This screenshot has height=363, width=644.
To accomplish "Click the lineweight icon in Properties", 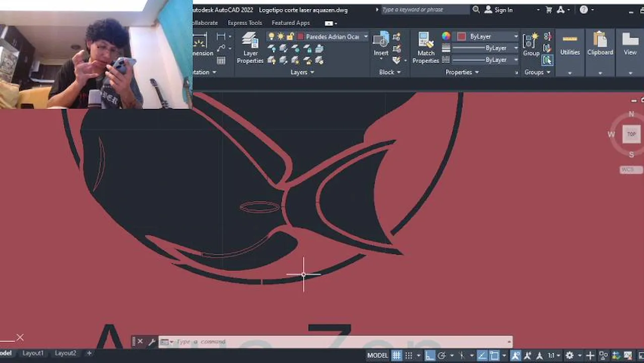I will 446,48.
